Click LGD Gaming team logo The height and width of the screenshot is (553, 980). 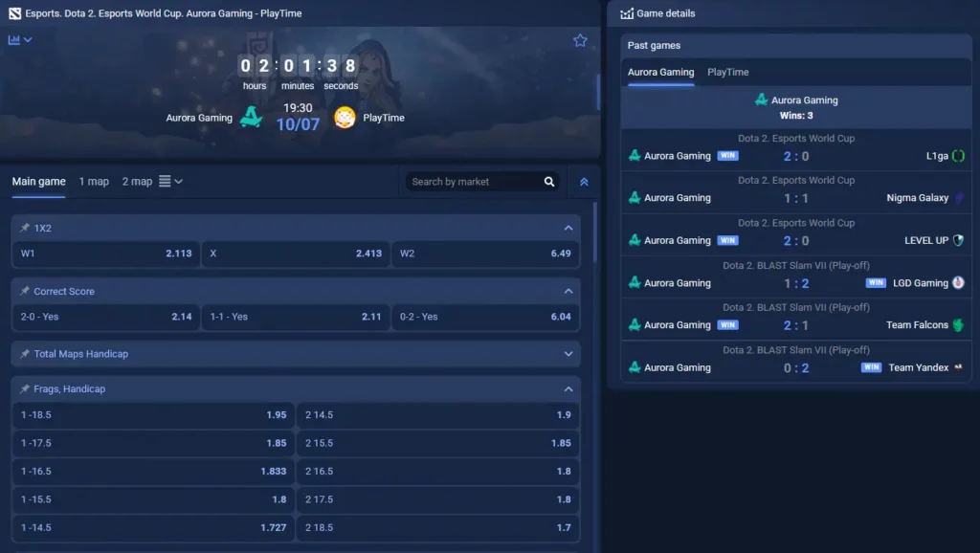(958, 283)
